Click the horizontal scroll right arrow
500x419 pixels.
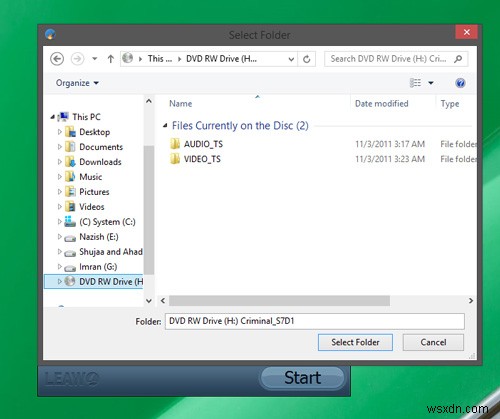pos(471,301)
